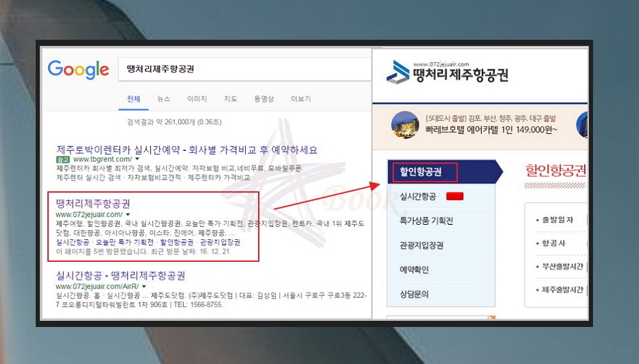Click the 제주출발시간 field label
This screenshot has width=639, height=364.
(562, 289)
